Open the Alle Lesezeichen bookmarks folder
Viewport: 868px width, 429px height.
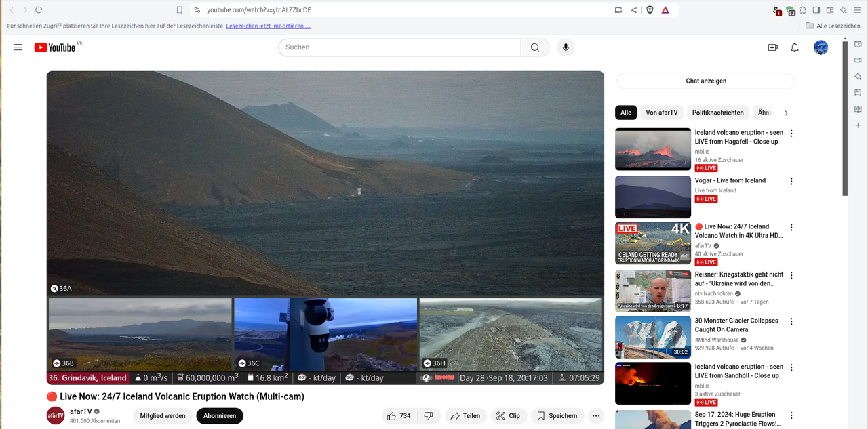[x=833, y=26]
